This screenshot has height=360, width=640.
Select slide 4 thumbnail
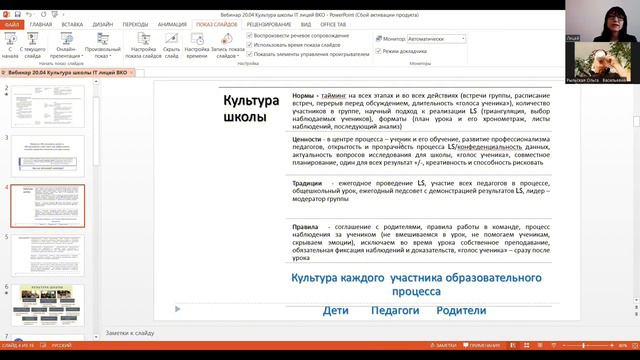click(x=48, y=206)
